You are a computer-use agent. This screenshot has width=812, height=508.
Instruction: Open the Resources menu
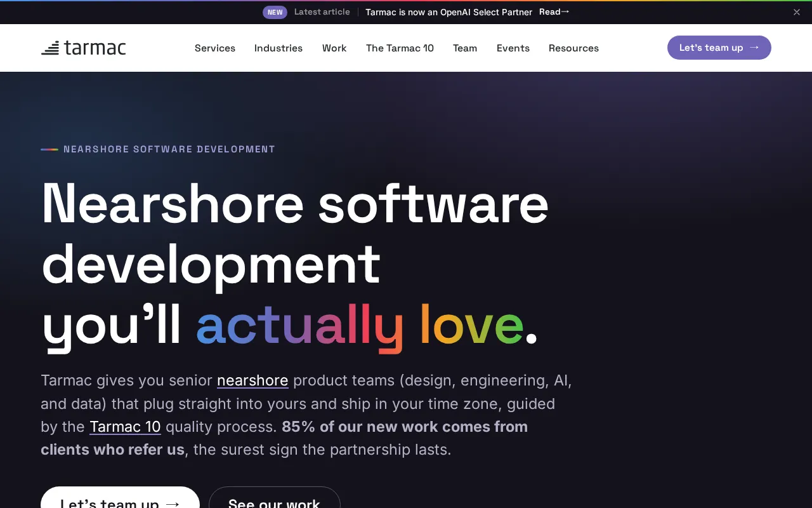(x=573, y=48)
